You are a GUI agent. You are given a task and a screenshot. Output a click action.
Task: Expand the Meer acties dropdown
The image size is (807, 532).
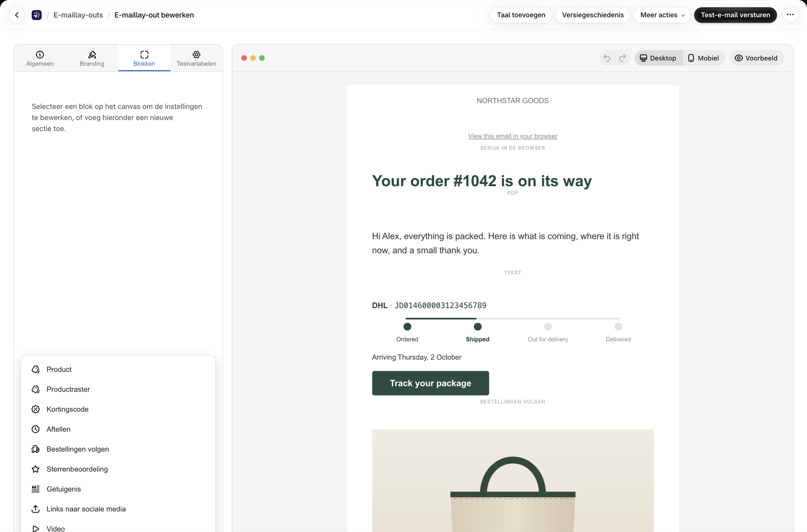[662, 15]
